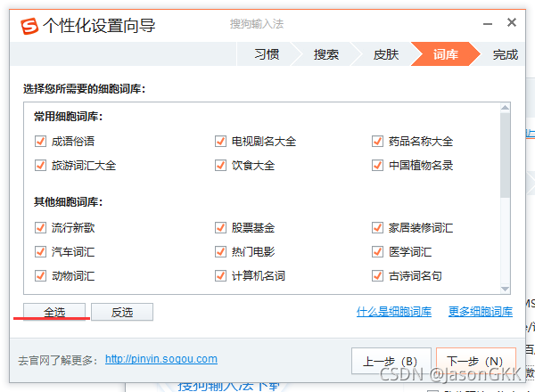Open 什么是细胞词库 link
This screenshot has height=392, width=535.
[x=394, y=312]
